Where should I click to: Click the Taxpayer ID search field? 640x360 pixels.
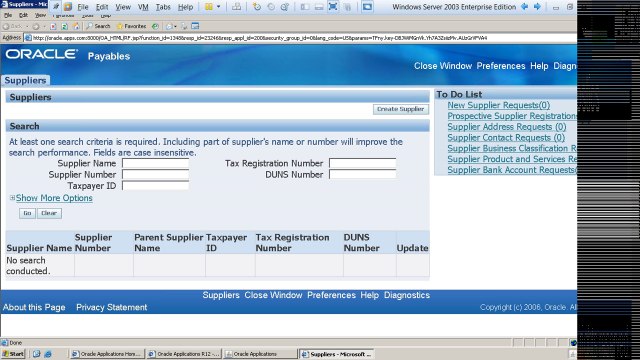156,186
